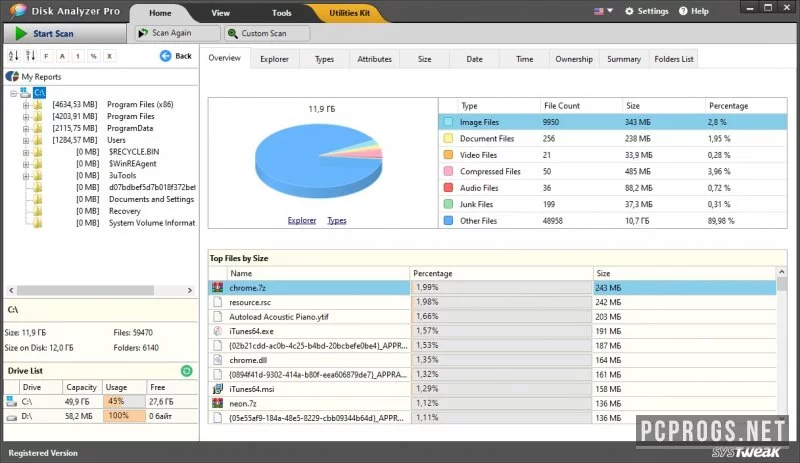The width and height of the screenshot is (800, 463).
Task: Click the pie chart graphic
Action: point(318,160)
